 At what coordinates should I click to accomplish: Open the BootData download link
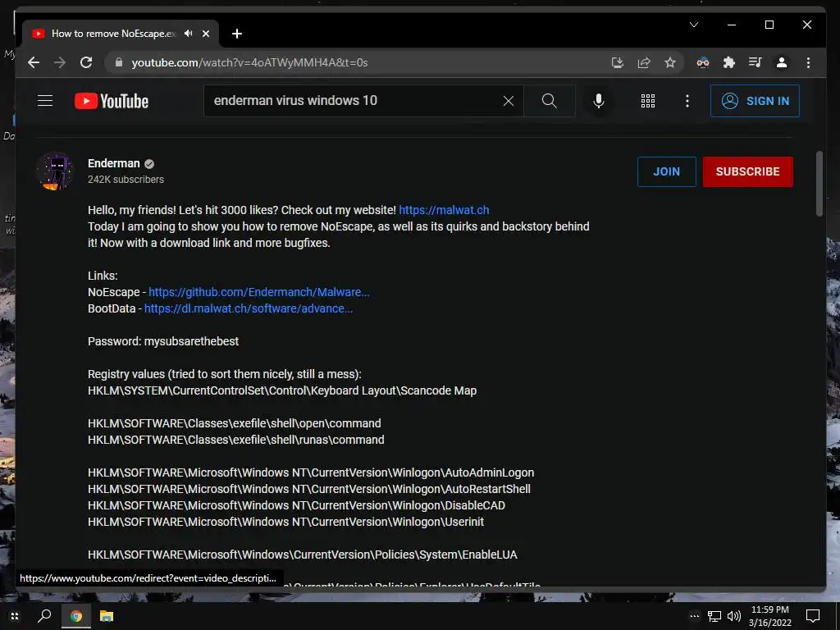[x=249, y=308]
